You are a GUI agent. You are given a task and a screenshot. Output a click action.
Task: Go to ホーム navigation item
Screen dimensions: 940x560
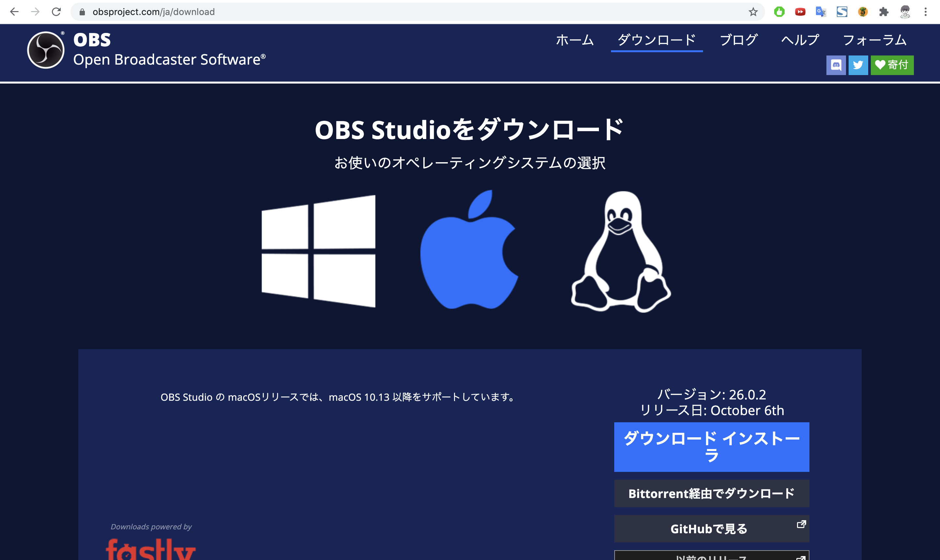[575, 40]
